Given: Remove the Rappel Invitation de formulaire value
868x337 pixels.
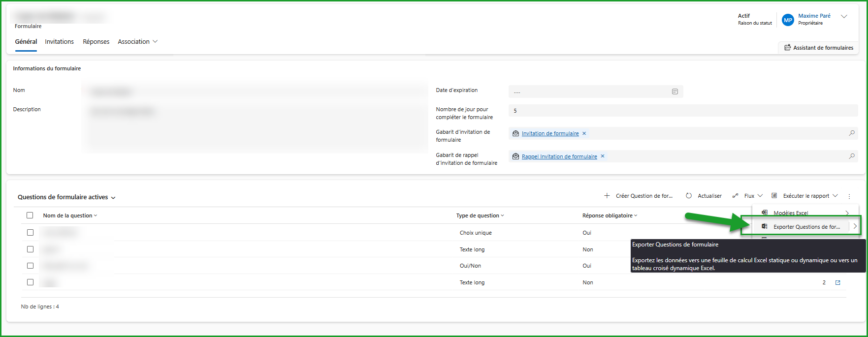Looking at the screenshot, I should click(x=603, y=156).
